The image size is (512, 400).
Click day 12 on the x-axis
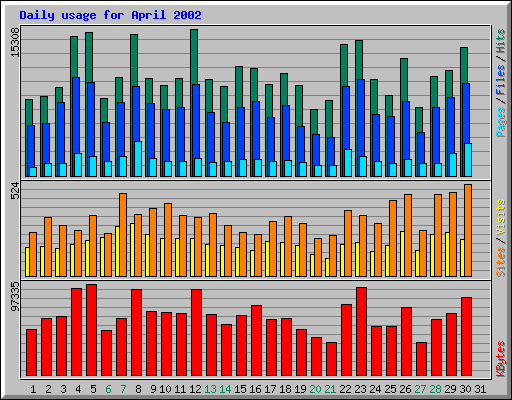(195, 389)
